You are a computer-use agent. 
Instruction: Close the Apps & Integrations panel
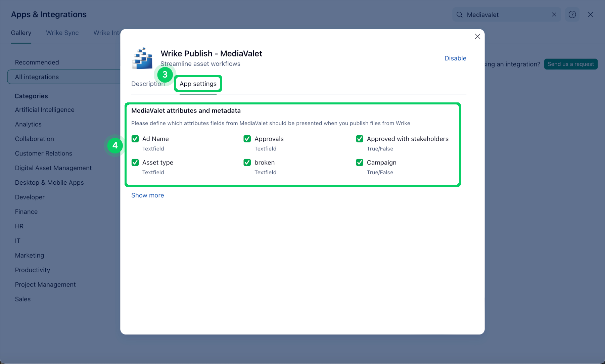pos(591,14)
